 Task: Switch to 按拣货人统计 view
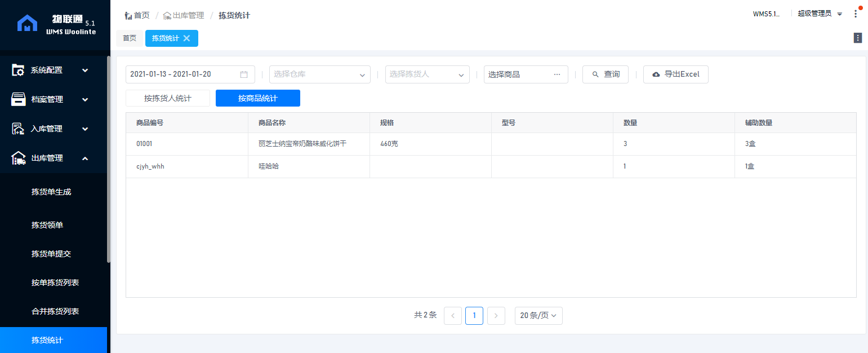click(x=168, y=98)
